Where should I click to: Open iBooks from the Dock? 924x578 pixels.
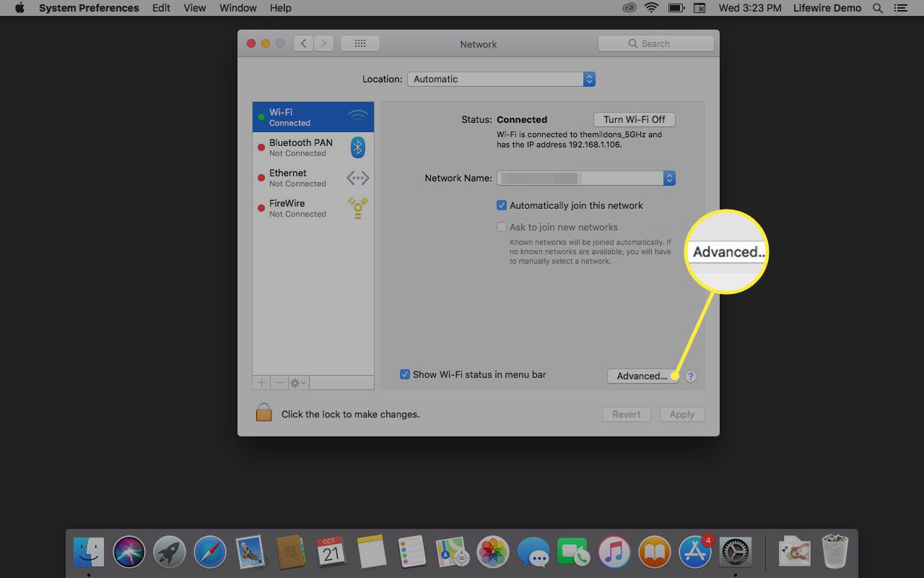coord(655,553)
